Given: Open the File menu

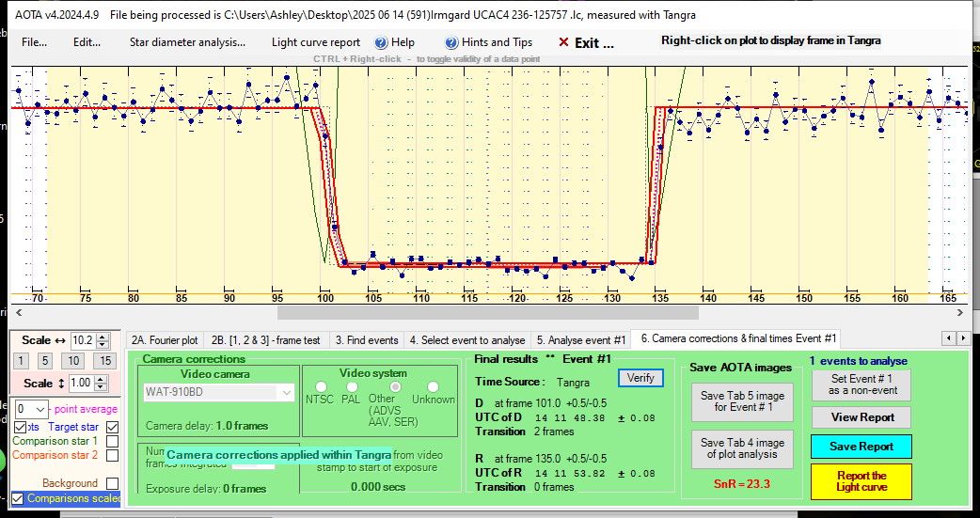Looking at the screenshot, I should [x=34, y=42].
